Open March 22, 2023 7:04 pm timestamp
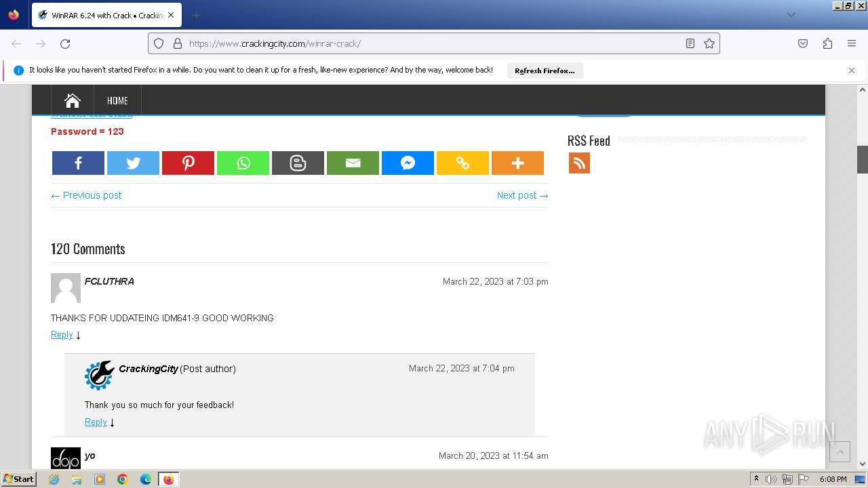The width and height of the screenshot is (868, 488). 462,369
